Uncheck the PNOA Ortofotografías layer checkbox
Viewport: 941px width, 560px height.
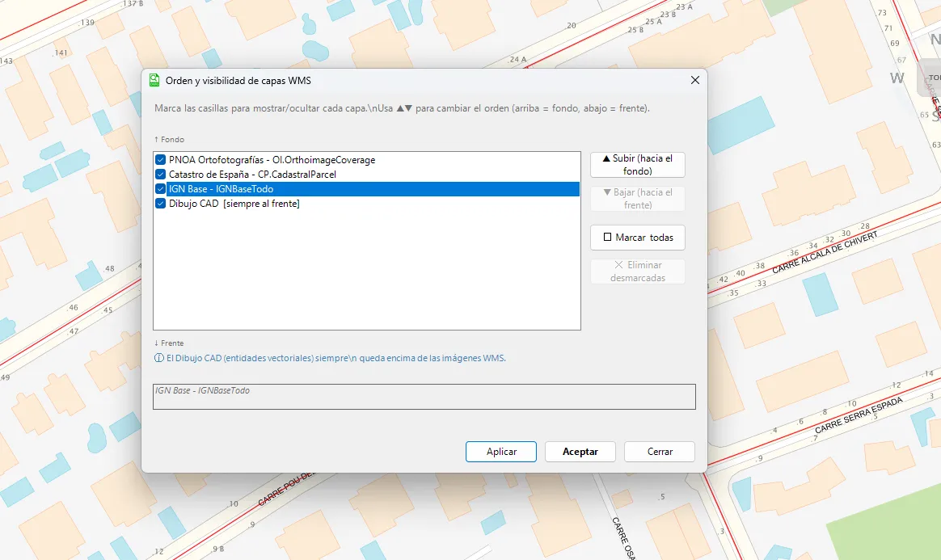pos(160,159)
